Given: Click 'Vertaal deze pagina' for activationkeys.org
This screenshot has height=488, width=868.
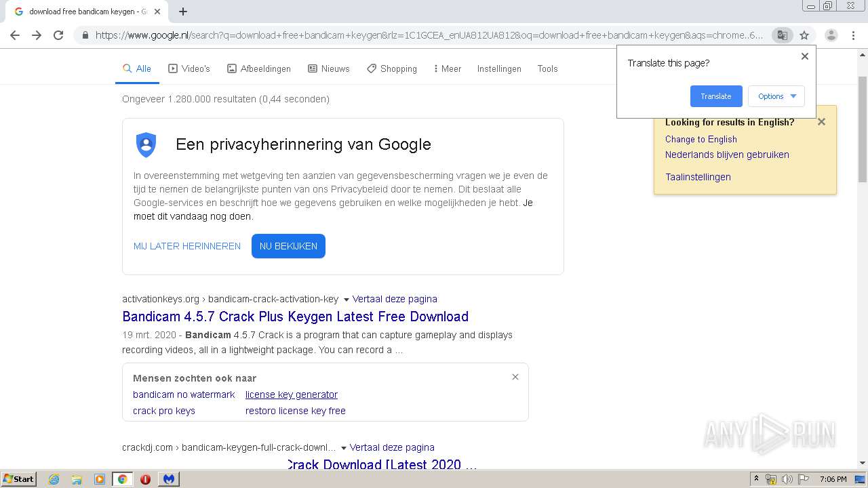Looking at the screenshot, I should 395,299.
